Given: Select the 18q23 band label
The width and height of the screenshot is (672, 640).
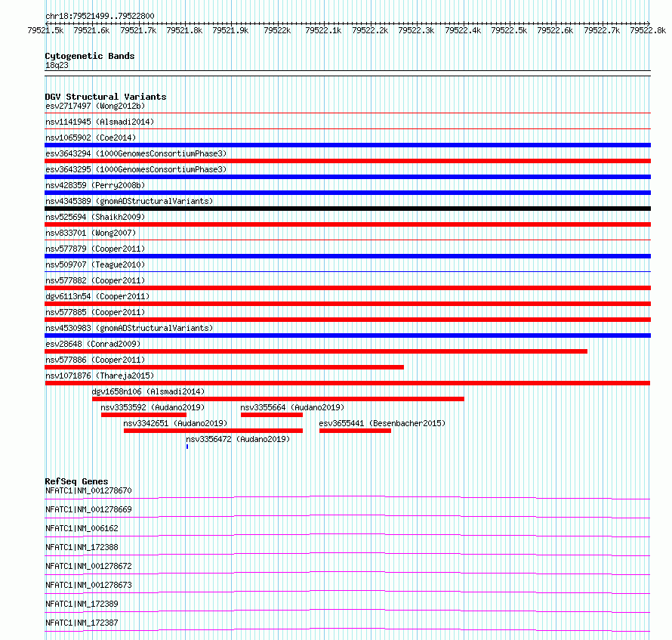Looking at the screenshot, I should click(x=57, y=65).
